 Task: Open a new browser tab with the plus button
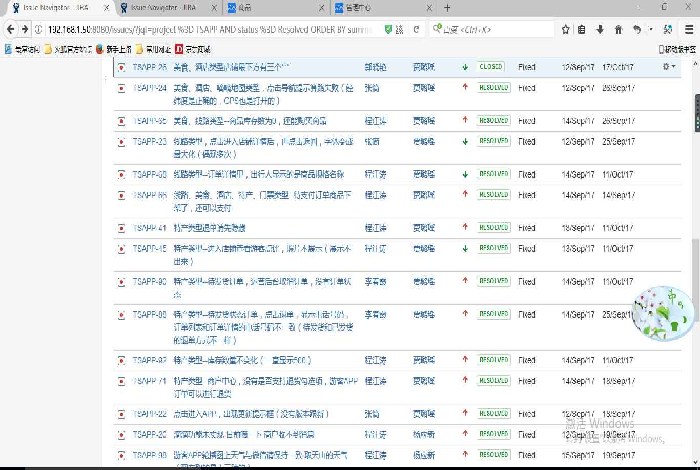click(x=446, y=7)
